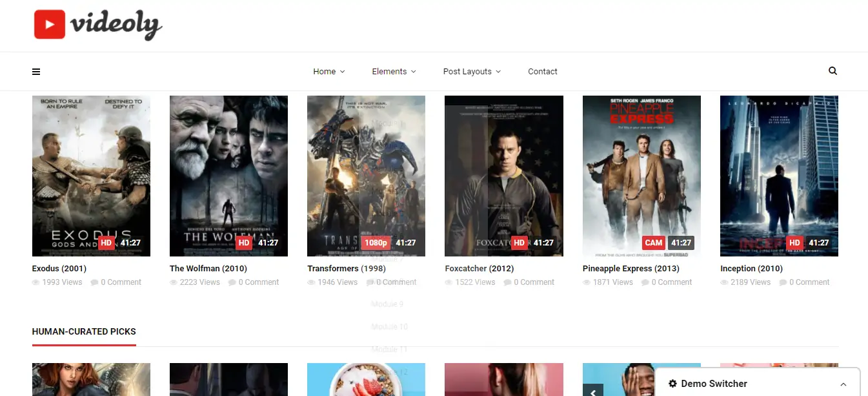The width and height of the screenshot is (868, 396).
Task: Click the previous arrow in curated picks
Action: [592, 391]
